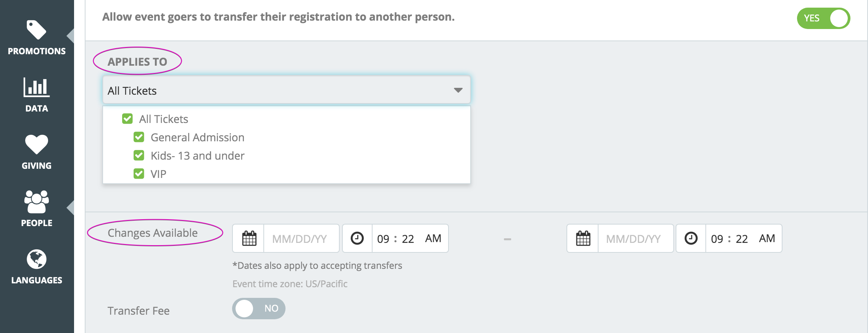Screen dimensions: 868x333
Task: Collapse the All Tickets dropdown arrow
Action: coord(458,91)
